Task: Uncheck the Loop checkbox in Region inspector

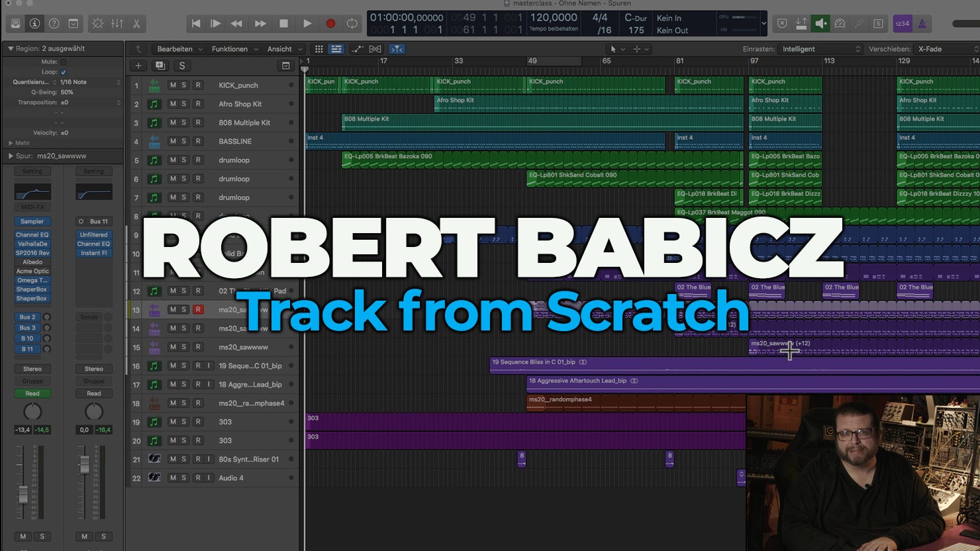Action: [x=64, y=72]
